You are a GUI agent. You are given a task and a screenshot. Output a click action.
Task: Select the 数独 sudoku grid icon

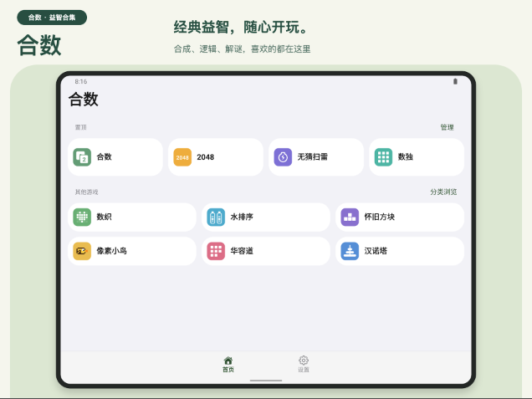coord(383,157)
